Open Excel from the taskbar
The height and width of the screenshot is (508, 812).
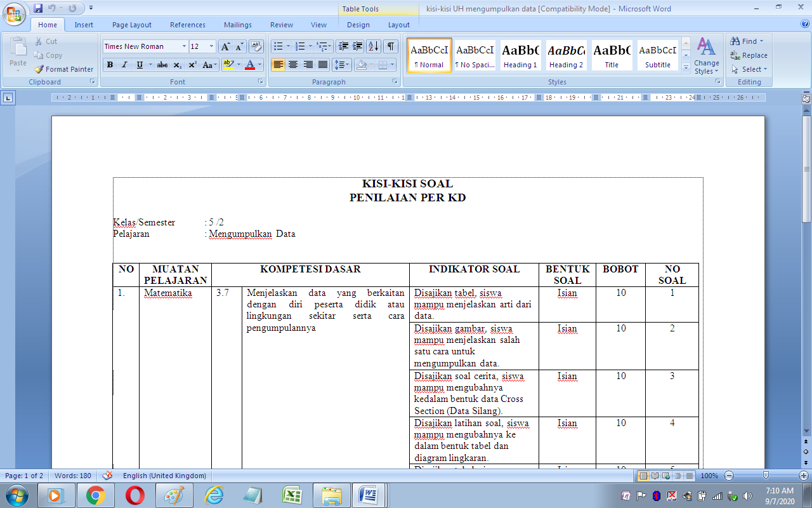[291, 495]
